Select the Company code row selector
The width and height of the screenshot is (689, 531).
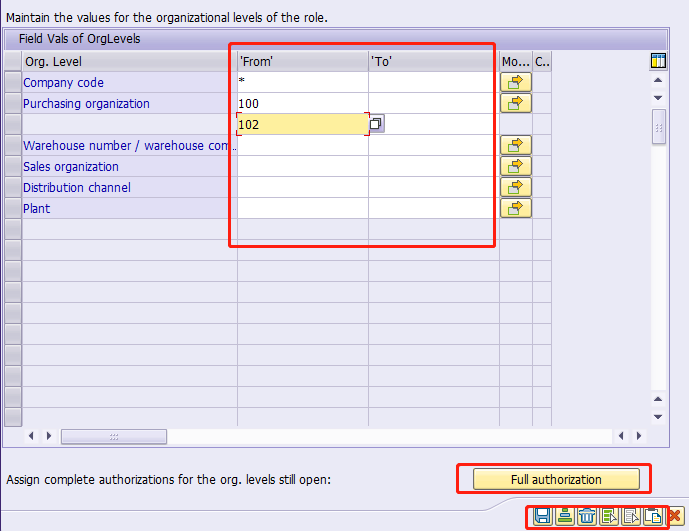[x=13, y=82]
